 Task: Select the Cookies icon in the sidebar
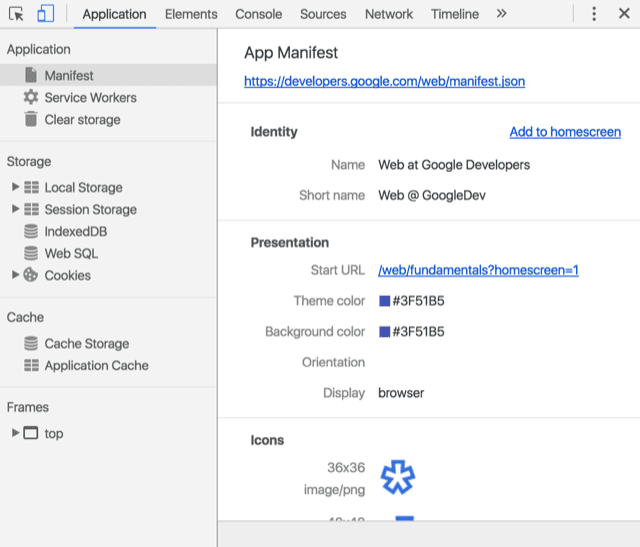tap(31, 276)
